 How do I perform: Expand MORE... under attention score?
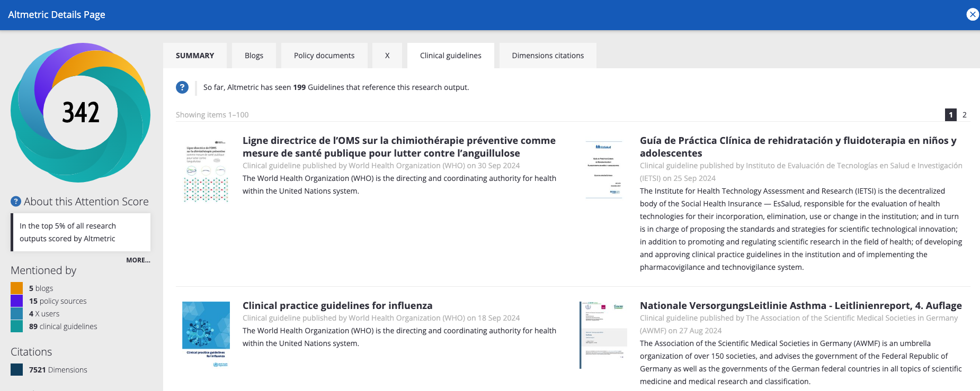(138, 260)
